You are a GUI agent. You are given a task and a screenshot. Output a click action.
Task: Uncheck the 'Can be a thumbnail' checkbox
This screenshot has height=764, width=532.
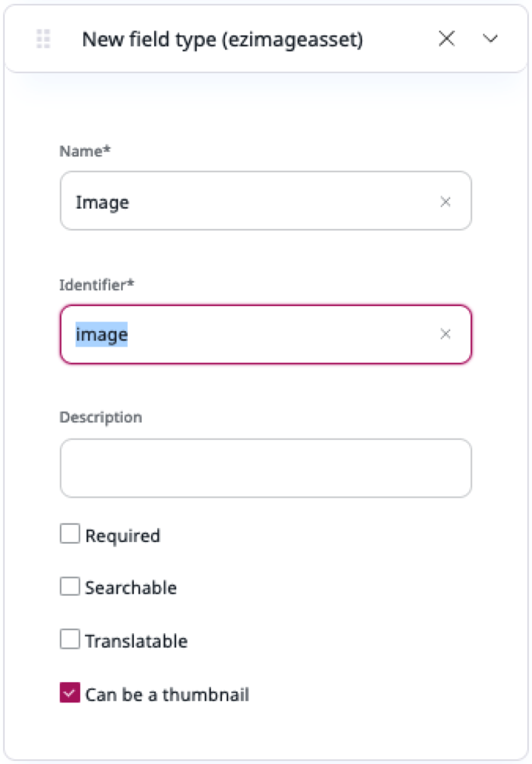pyautogui.click(x=70, y=693)
